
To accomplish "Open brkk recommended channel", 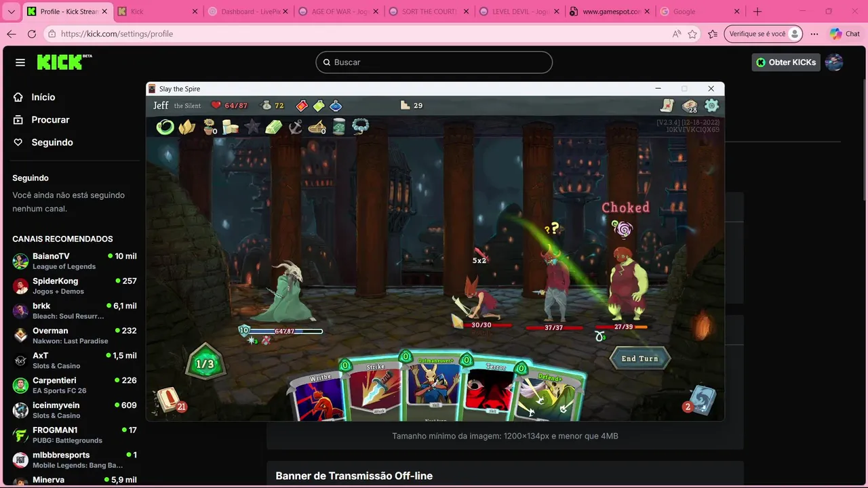I will click(75, 310).
